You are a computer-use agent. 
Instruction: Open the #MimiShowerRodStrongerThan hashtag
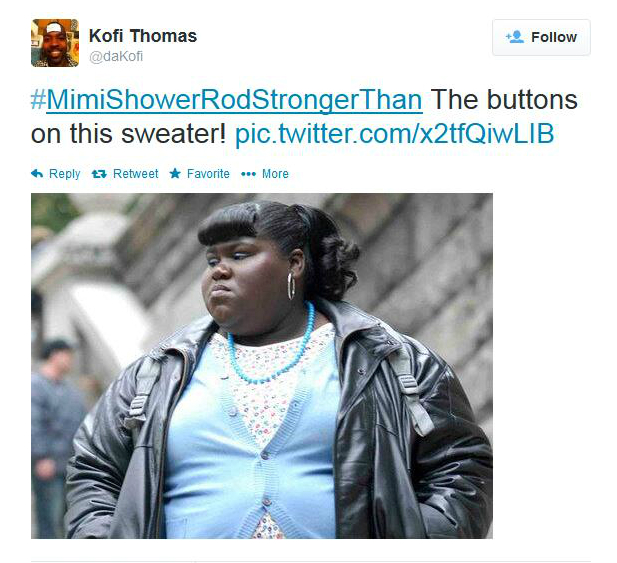pos(227,100)
